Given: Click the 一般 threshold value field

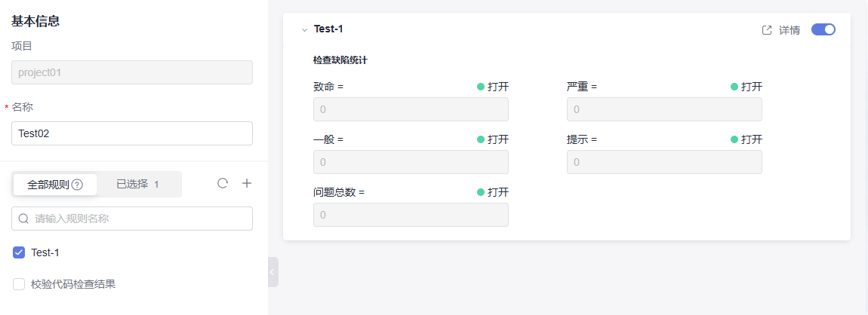Looking at the screenshot, I should pyautogui.click(x=411, y=162).
